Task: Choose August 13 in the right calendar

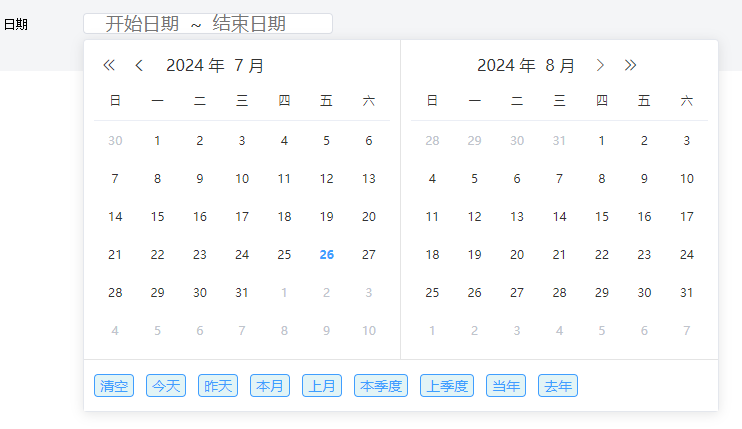Action: [x=517, y=217]
